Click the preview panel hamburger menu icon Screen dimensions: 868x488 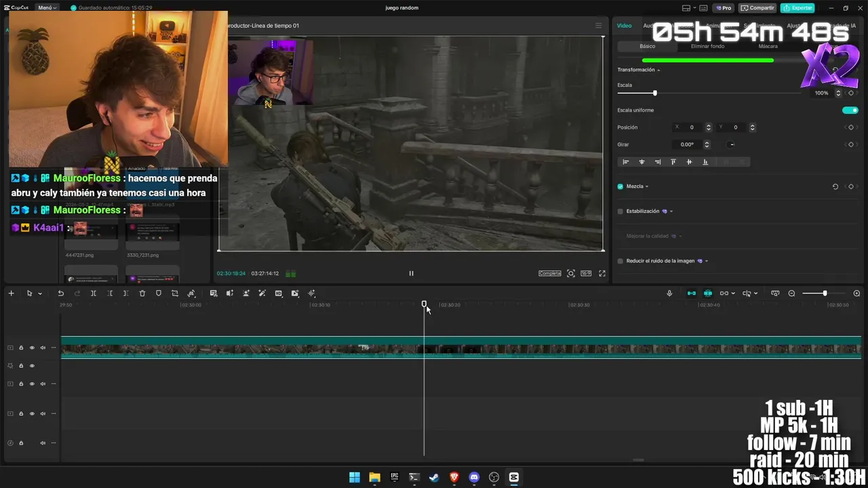tap(598, 26)
